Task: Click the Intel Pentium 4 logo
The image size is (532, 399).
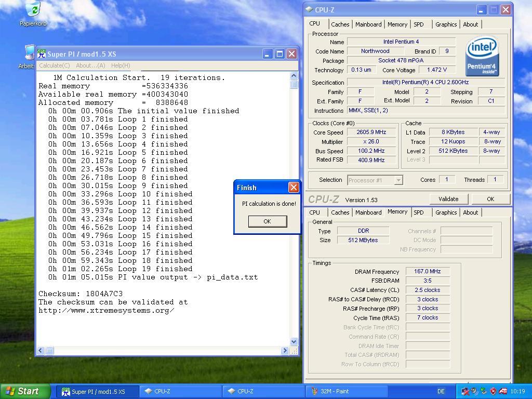Action: tap(482, 56)
